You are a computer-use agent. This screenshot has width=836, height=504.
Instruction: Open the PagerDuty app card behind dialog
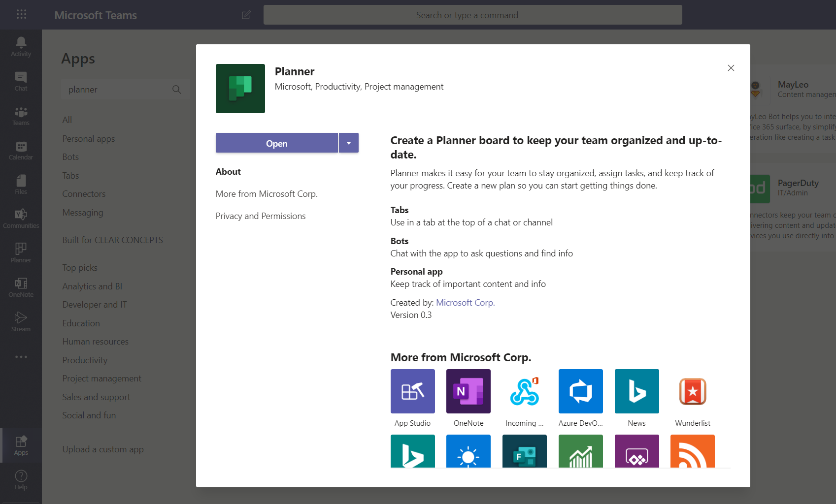(793, 207)
